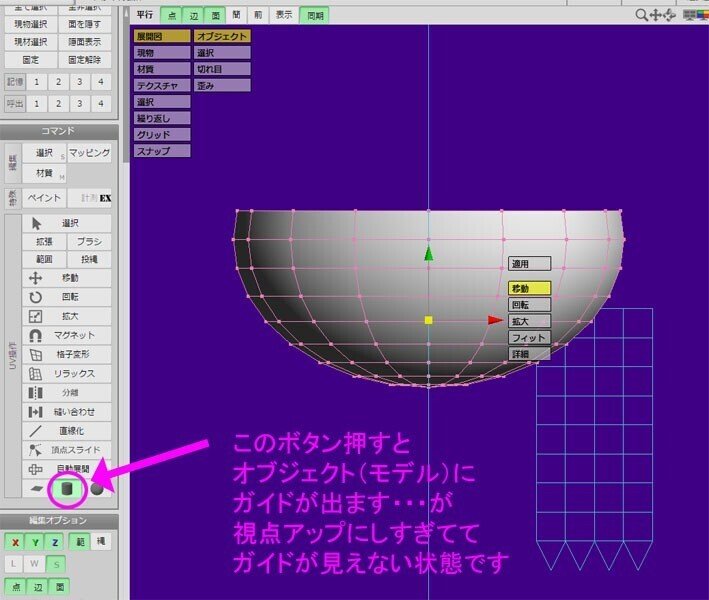Click the sphere mapping guide icon
The width and height of the screenshot is (709, 600).
96,489
